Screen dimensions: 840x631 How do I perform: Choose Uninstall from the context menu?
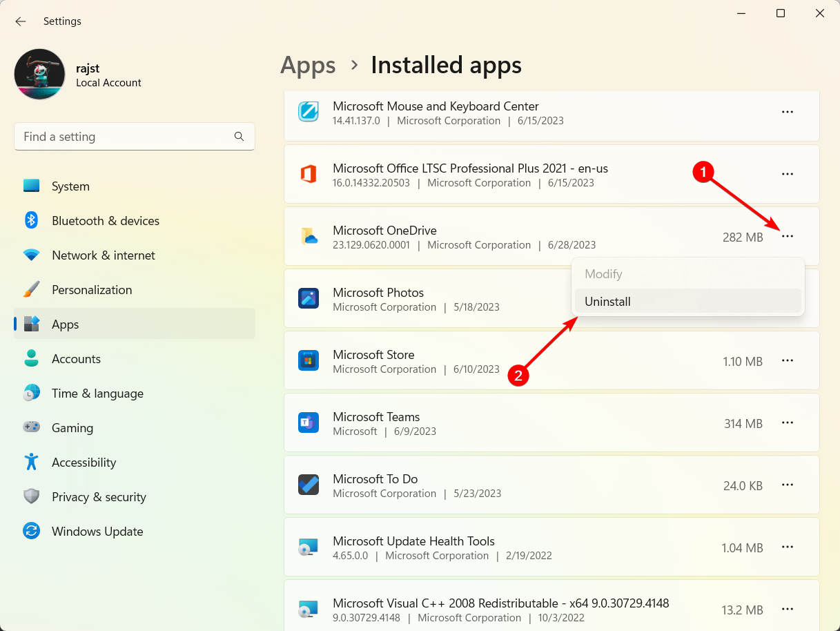(x=607, y=302)
